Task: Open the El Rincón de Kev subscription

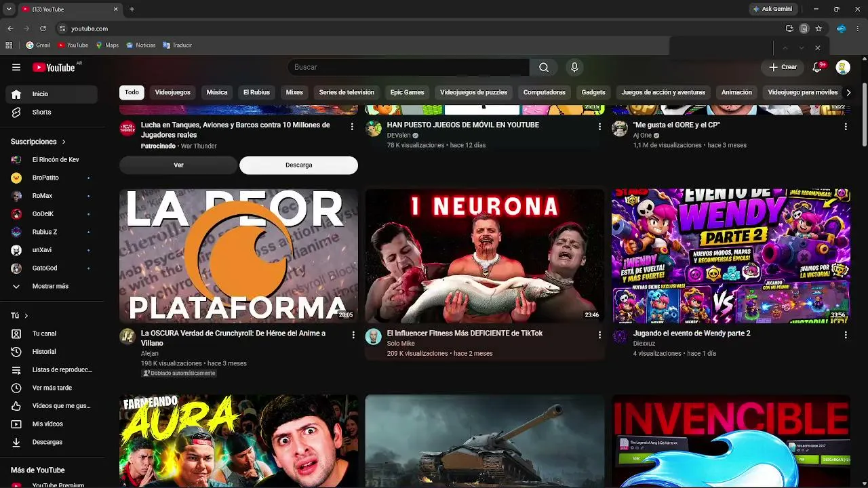Action: [x=52, y=159]
